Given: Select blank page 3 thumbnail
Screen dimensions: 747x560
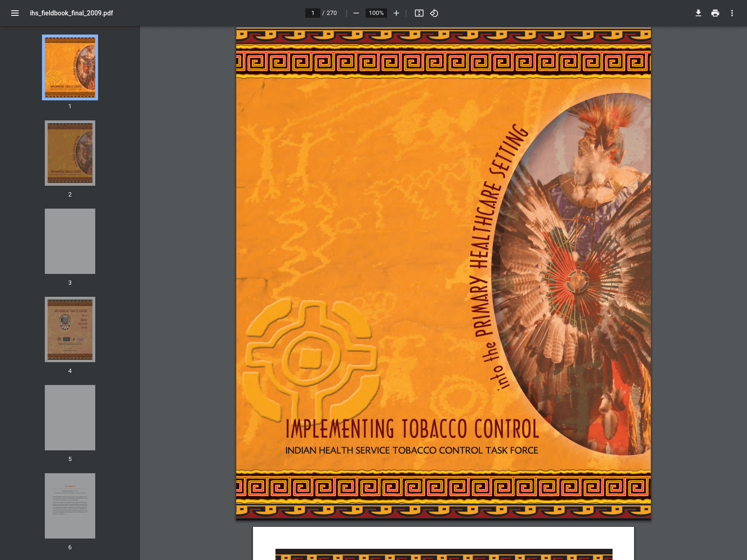Looking at the screenshot, I should tap(70, 241).
